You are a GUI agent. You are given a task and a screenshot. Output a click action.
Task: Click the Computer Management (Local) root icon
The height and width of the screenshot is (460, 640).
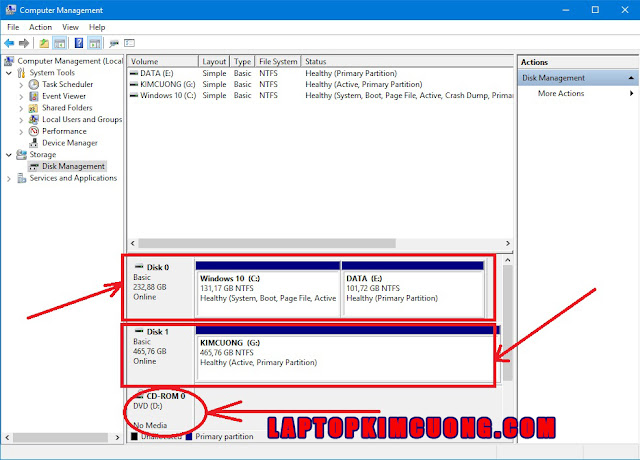[9, 61]
